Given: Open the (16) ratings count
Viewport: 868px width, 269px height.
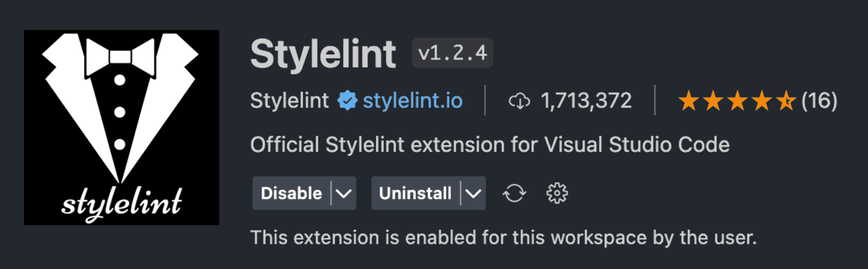Looking at the screenshot, I should (x=819, y=100).
